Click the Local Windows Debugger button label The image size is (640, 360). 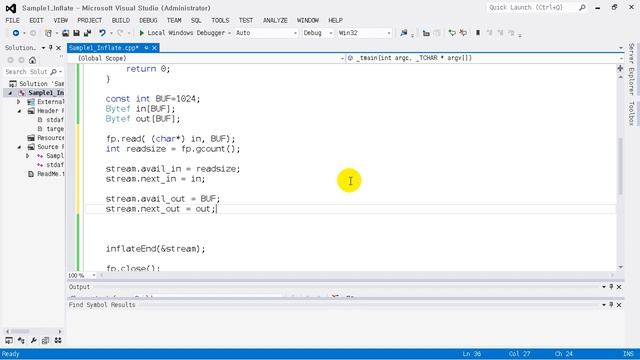tap(186, 33)
